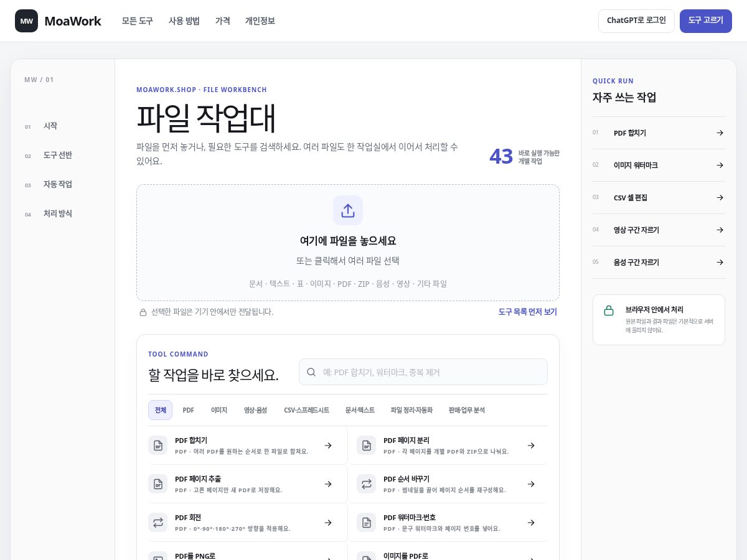Click the MoaWork brand name

click(x=73, y=21)
